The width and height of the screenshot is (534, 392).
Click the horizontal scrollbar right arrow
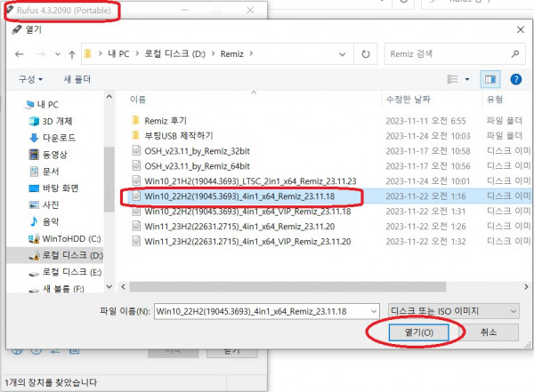tap(526, 287)
